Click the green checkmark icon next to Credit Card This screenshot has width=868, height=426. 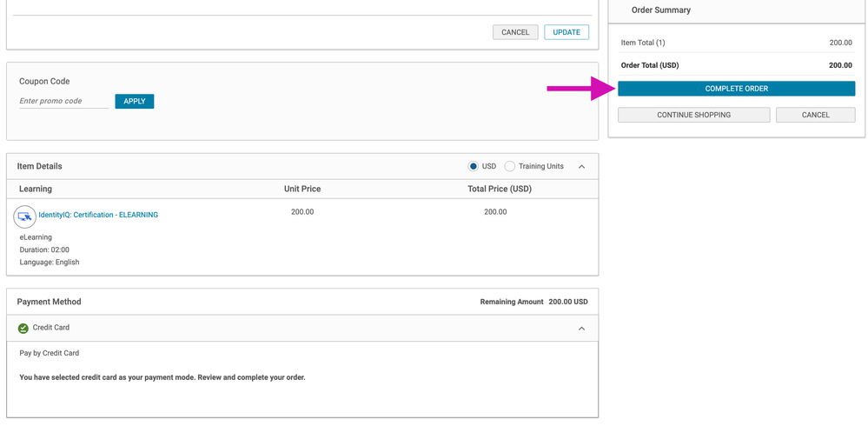[23, 329]
